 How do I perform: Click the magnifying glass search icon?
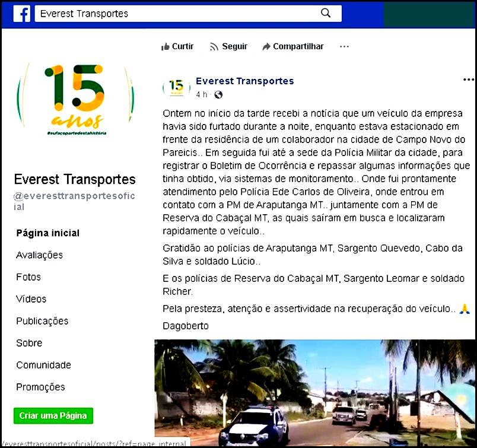coord(326,13)
